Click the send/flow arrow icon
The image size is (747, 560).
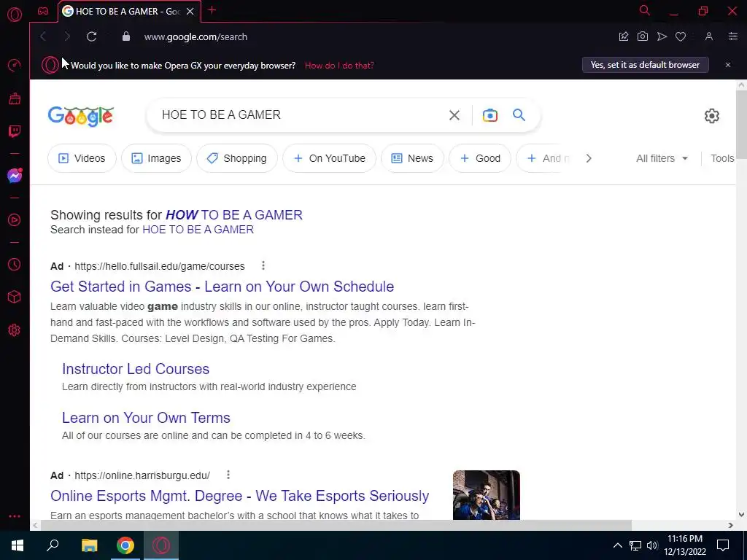point(662,36)
